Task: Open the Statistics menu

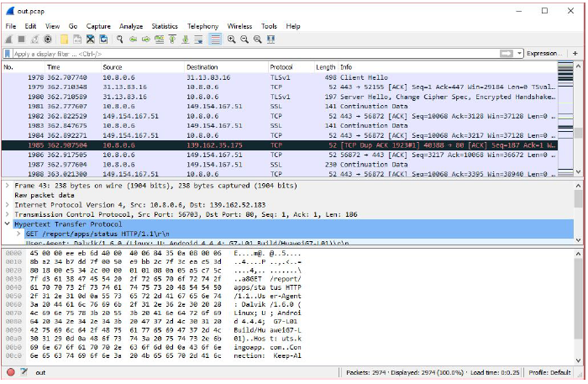Action: point(165,26)
